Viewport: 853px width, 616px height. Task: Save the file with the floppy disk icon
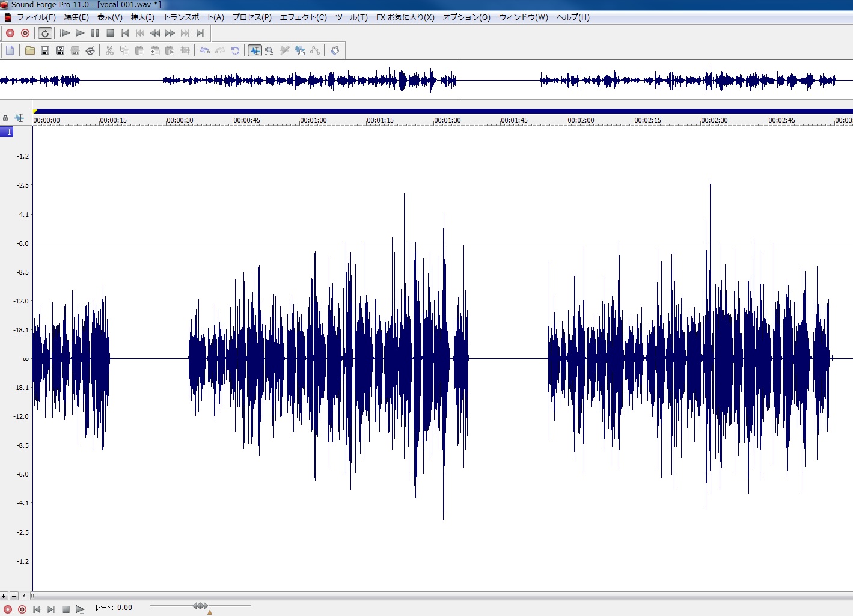point(45,50)
